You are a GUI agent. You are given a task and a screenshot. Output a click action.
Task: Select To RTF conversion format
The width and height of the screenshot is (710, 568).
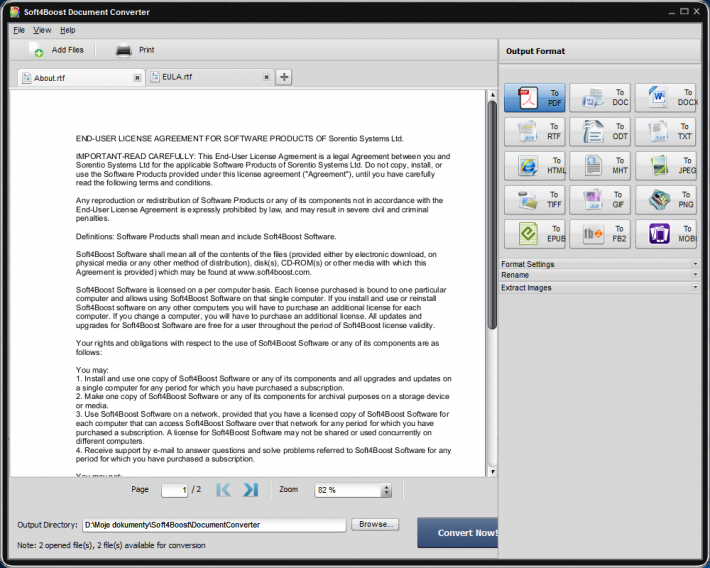pyautogui.click(x=534, y=131)
